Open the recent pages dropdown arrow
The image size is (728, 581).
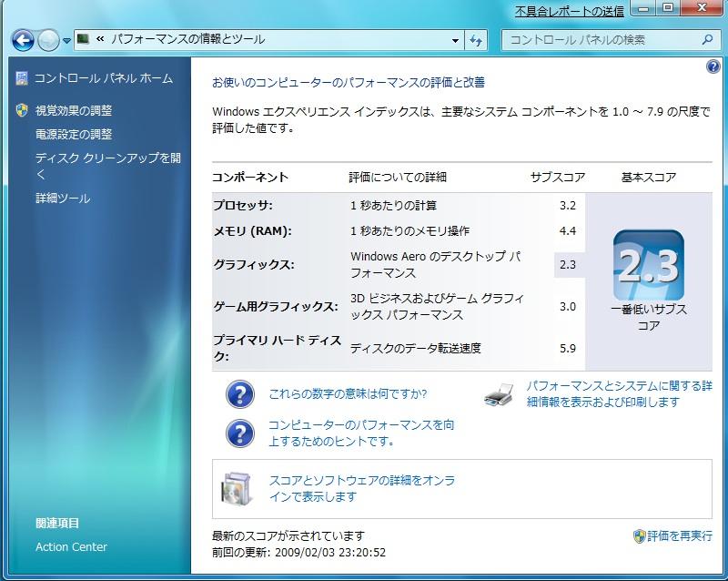coord(66,41)
